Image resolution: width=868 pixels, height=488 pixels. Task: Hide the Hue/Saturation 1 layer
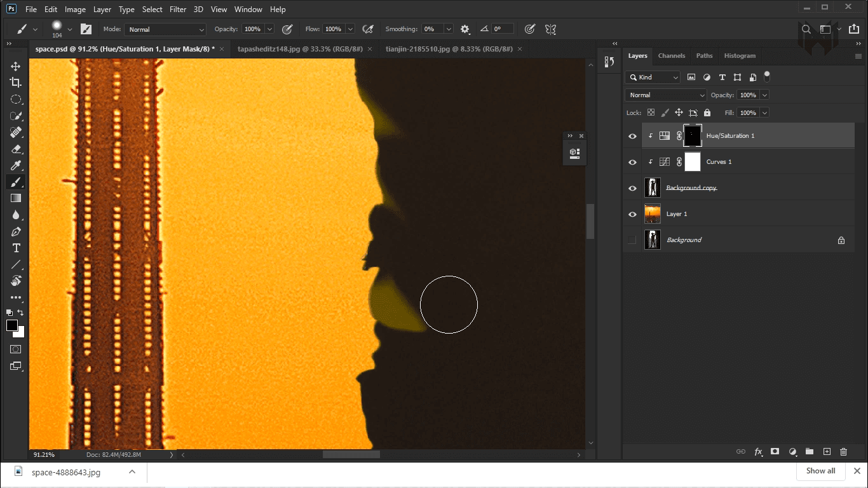[632, 136]
